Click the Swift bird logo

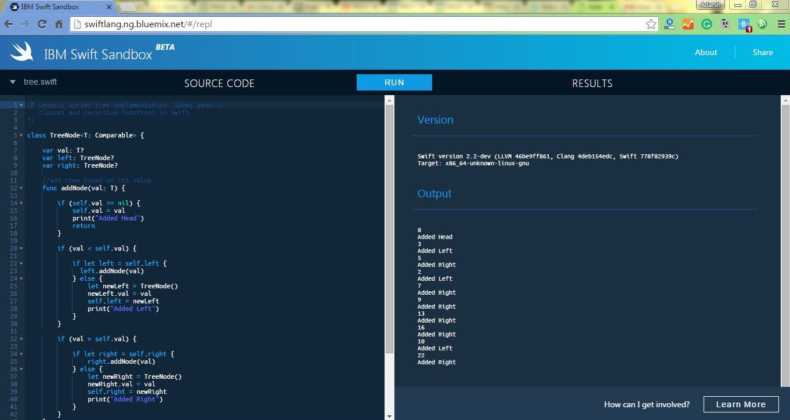[x=22, y=51]
